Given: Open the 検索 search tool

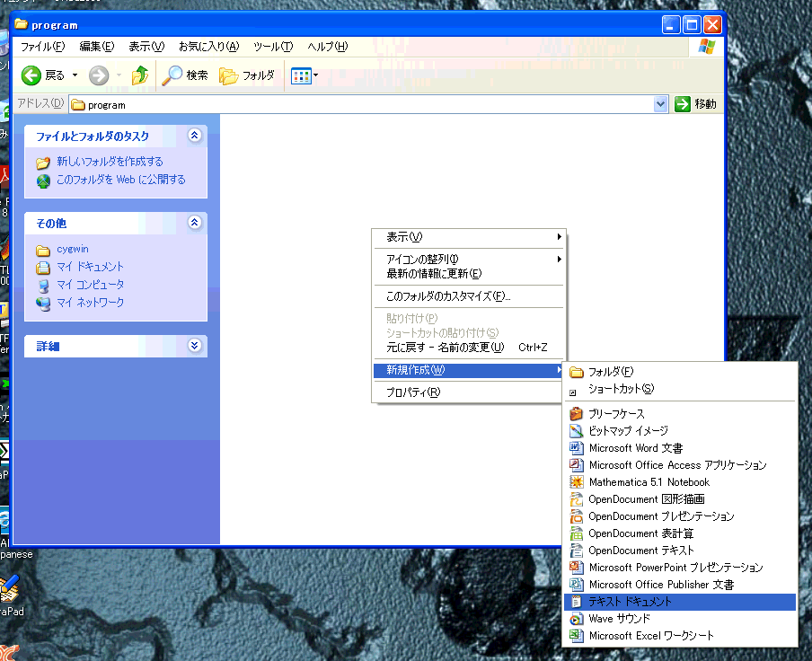Looking at the screenshot, I should pyautogui.click(x=185, y=75).
